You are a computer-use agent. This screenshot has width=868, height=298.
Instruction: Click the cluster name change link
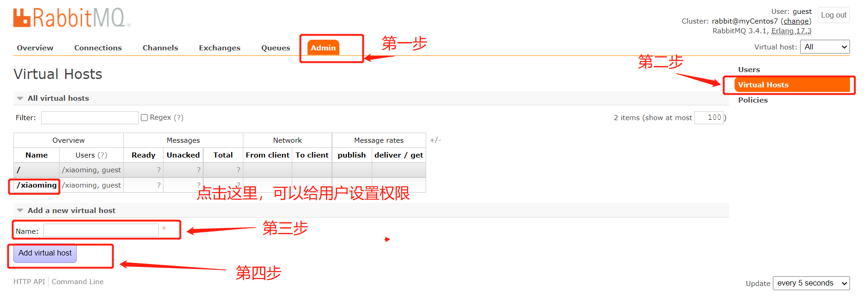click(x=796, y=21)
